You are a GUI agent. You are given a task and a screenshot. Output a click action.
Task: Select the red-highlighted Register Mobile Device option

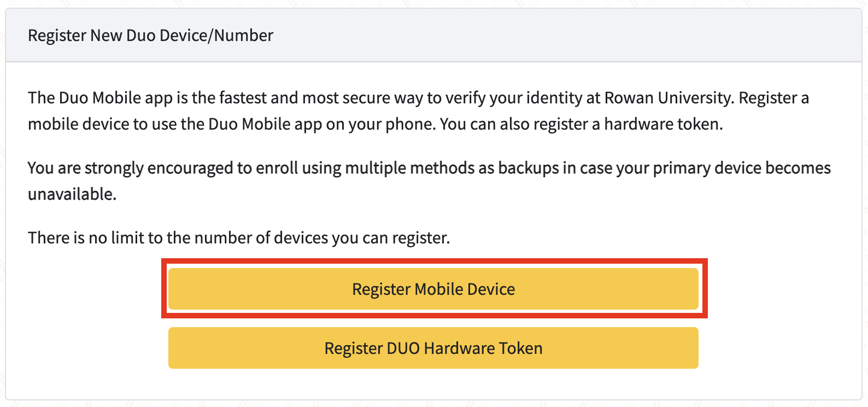click(433, 288)
